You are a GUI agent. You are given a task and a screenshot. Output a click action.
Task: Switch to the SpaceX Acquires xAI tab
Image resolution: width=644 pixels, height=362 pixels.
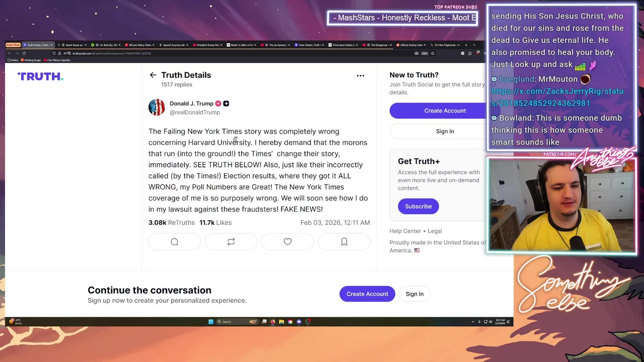coord(173,45)
